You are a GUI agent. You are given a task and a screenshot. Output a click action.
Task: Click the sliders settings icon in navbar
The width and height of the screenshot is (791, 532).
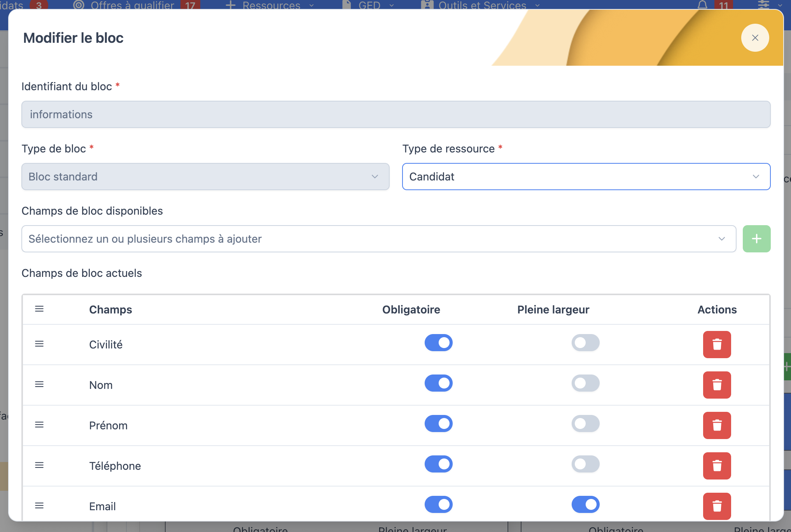point(763,5)
